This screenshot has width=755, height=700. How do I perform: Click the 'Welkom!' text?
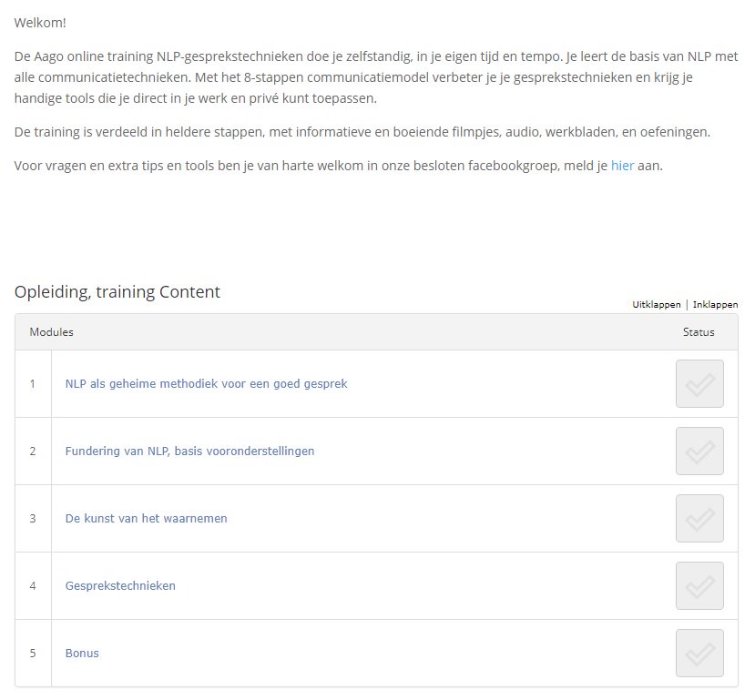pos(40,23)
